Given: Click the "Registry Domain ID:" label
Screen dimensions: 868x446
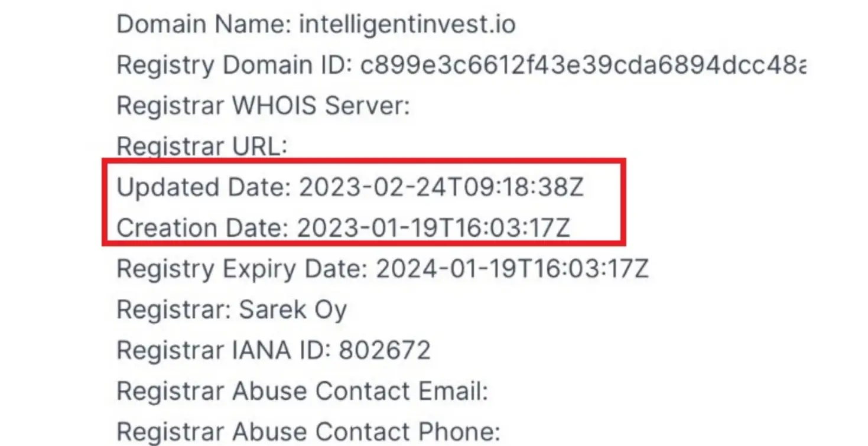Looking at the screenshot, I should [x=235, y=65].
